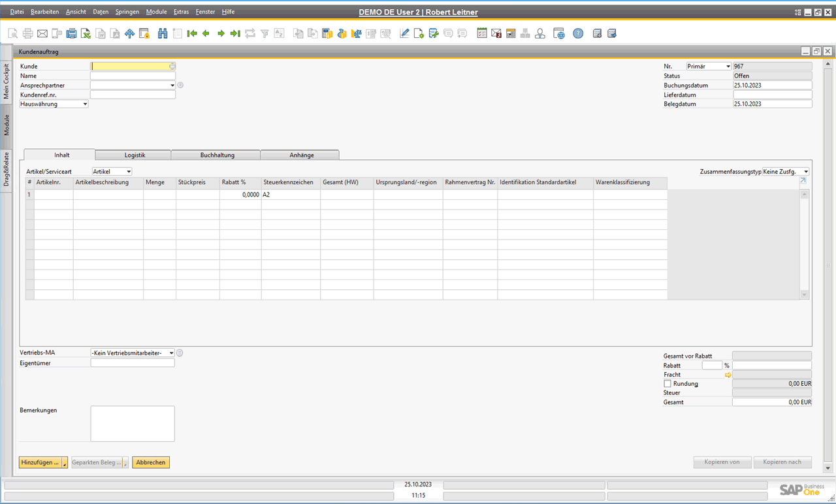Click the Geparkten Beleg button

97,462
